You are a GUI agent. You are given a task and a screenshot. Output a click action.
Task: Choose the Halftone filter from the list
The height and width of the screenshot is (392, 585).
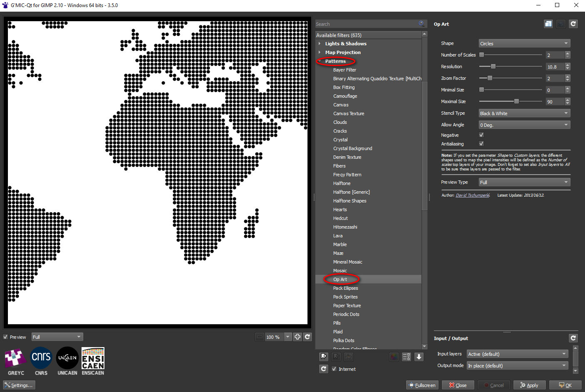coord(342,183)
